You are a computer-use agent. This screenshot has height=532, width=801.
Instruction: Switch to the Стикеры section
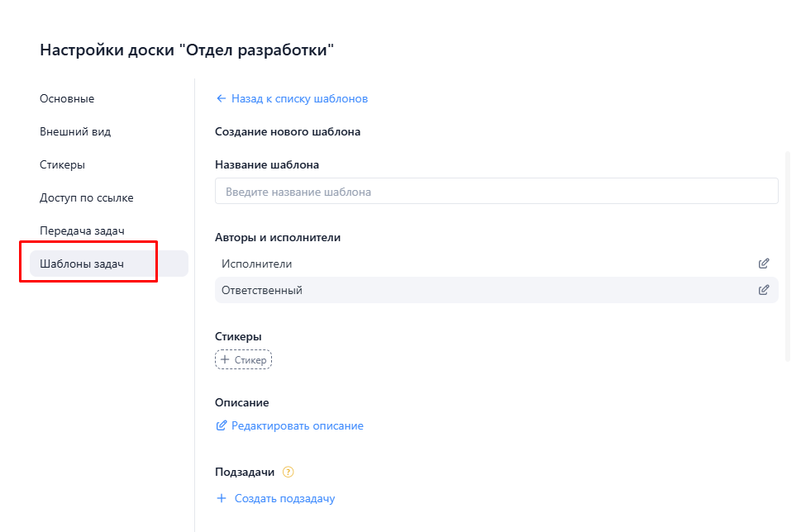pyautogui.click(x=64, y=164)
